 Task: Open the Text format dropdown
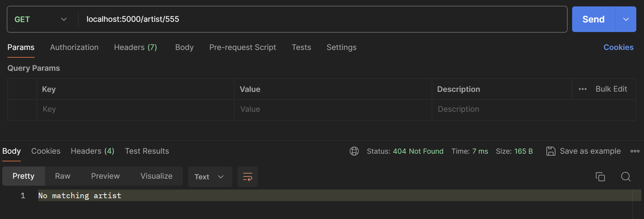point(210,177)
